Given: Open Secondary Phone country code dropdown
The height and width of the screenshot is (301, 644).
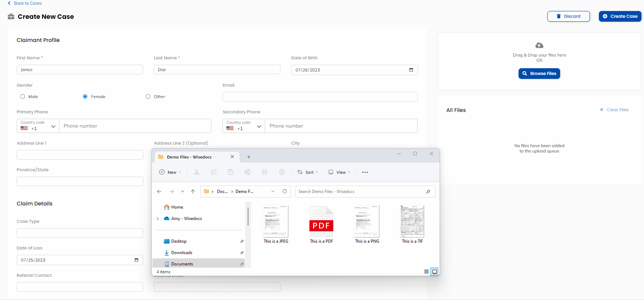Looking at the screenshot, I should [244, 126].
